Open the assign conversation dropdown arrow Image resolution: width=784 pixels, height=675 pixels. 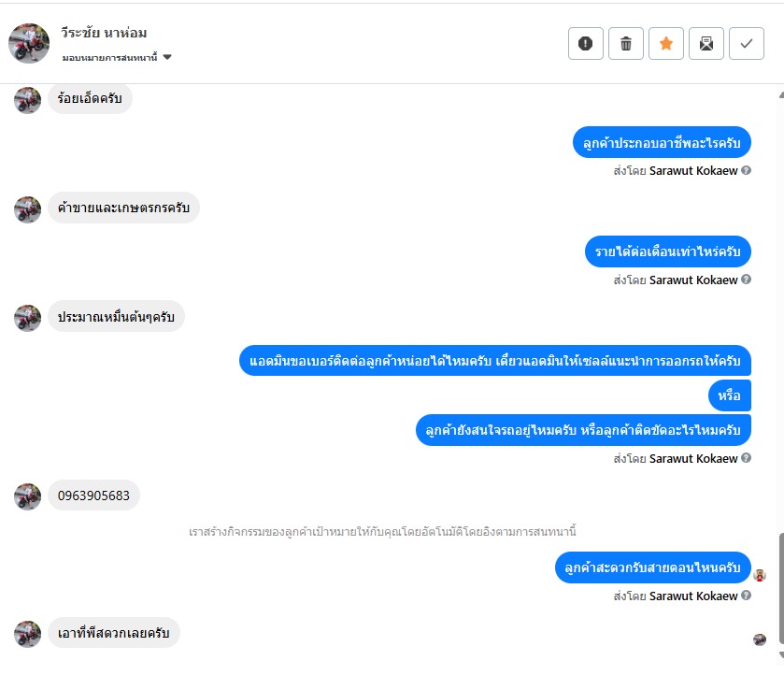click(x=167, y=57)
